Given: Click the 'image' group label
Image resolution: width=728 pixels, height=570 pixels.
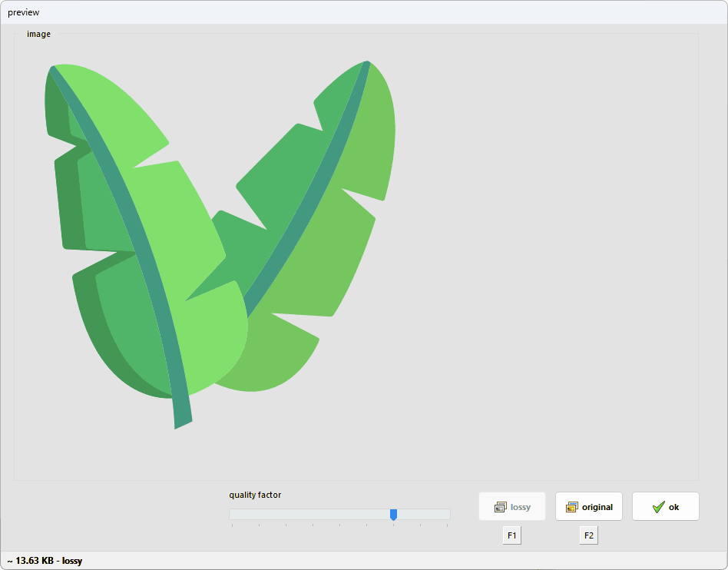Looking at the screenshot, I should point(38,34).
